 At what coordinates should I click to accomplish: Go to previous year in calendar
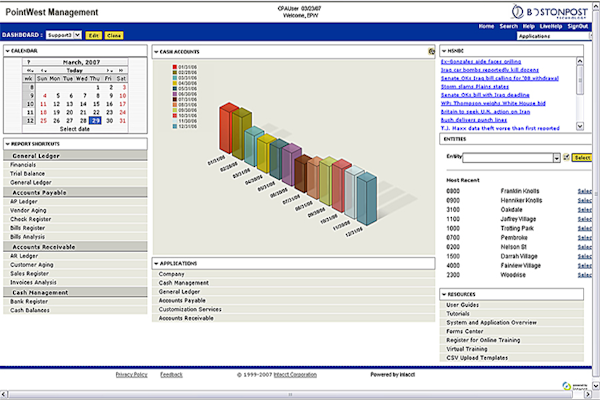30,70
